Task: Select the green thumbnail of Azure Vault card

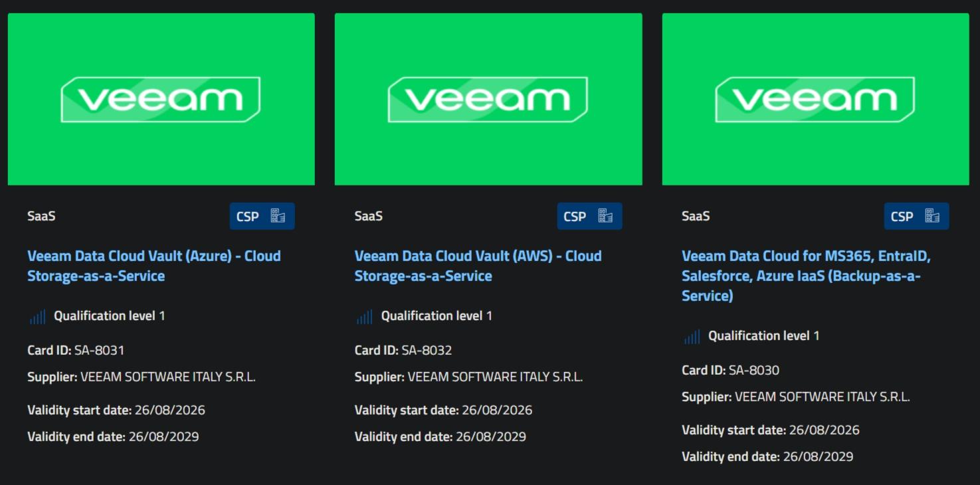Action: pos(161,99)
